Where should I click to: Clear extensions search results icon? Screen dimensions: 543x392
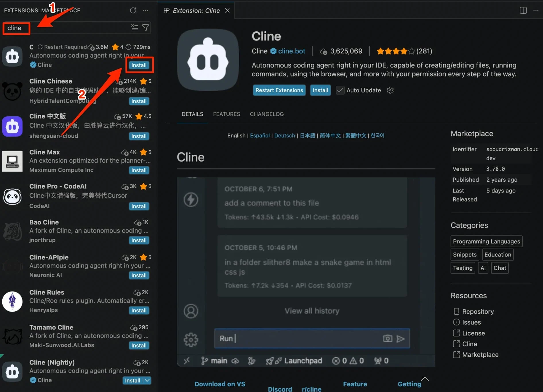tap(134, 28)
